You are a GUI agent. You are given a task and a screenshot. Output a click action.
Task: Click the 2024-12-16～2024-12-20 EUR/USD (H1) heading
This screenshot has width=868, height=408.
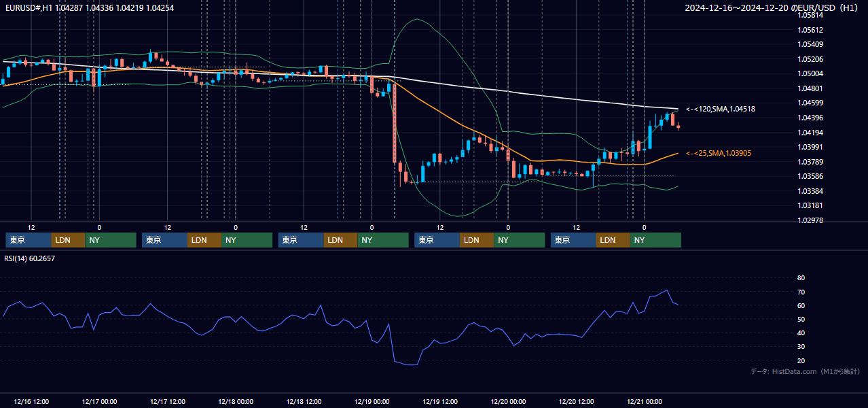(771, 7)
